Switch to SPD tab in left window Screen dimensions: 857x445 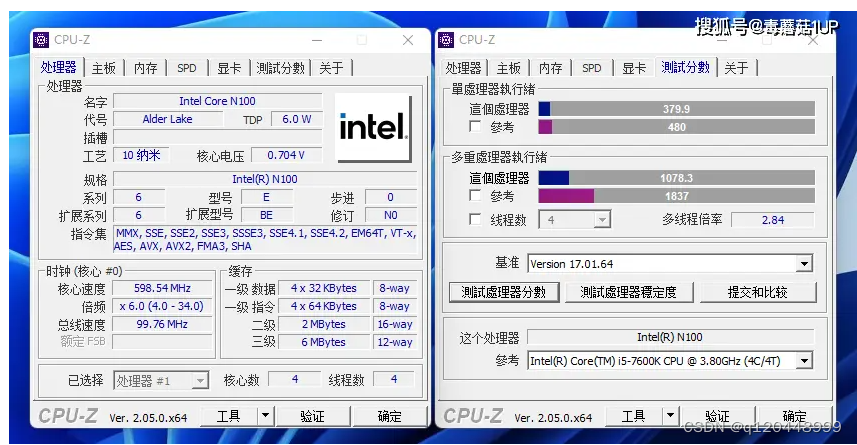[187, 68]
